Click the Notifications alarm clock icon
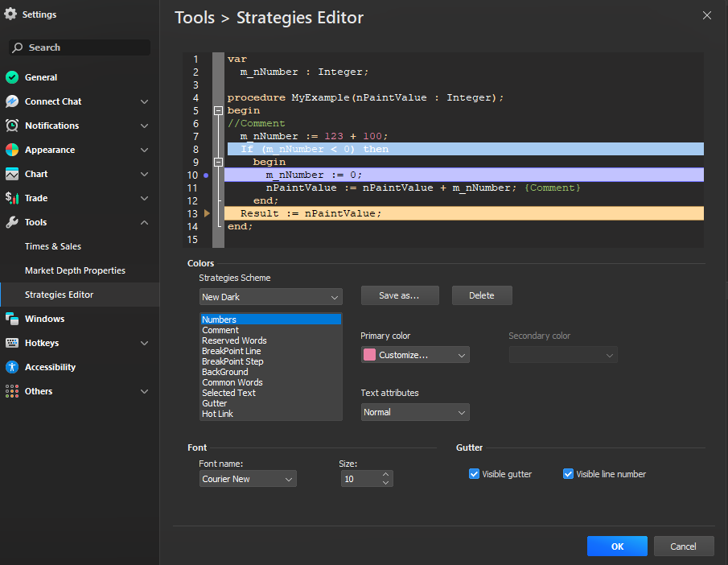Screen dimensions: 728x565 [x=11, y=126]
